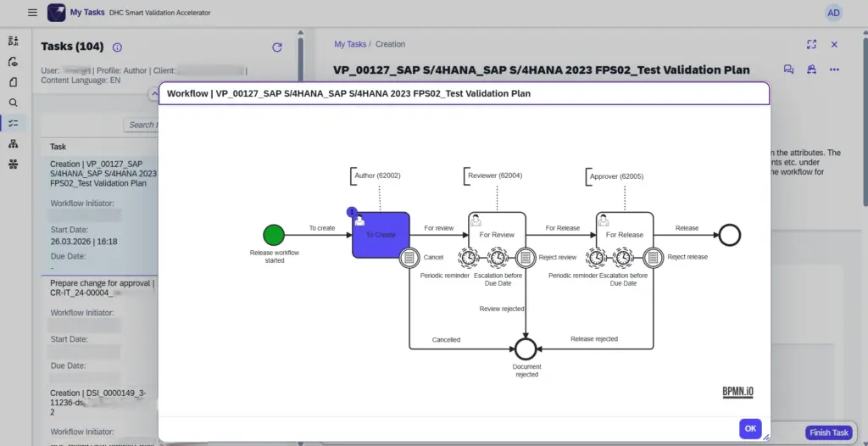Click For Release's Periodic reminder timer
The height and width of the screenshot is (446, 868).
coord(596,258)
